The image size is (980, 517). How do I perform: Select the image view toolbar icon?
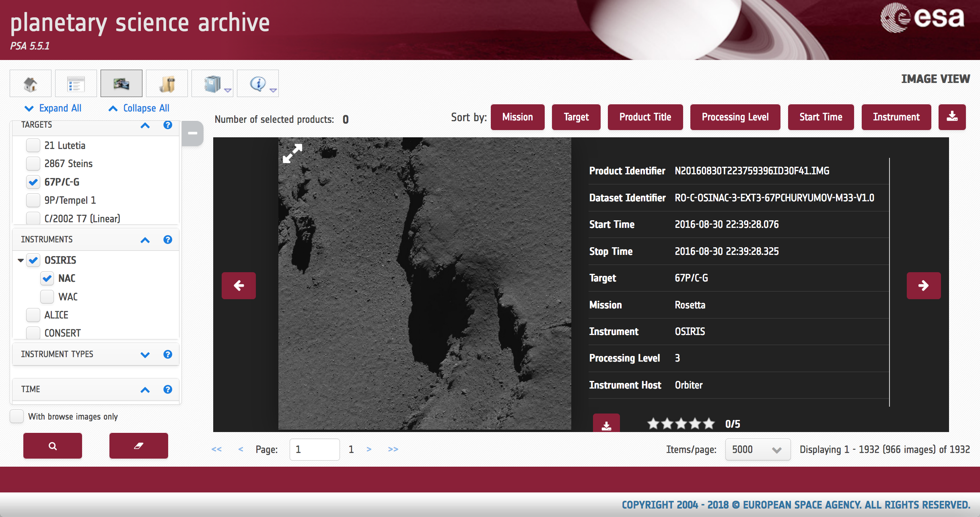(121, 84)
